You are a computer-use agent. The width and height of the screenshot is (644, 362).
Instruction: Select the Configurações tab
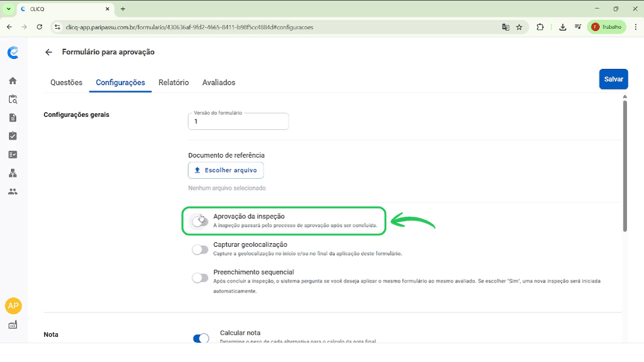click(x=120, y=83)
